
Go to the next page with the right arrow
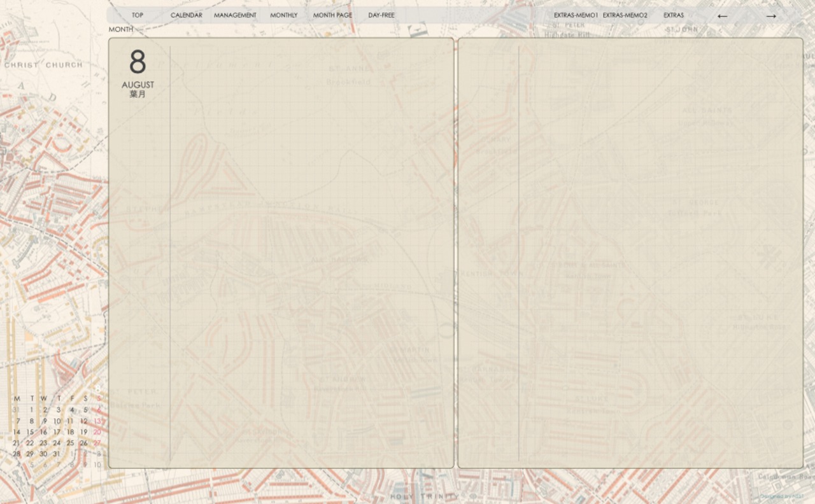pyautogui.click(x=771, y=16)
